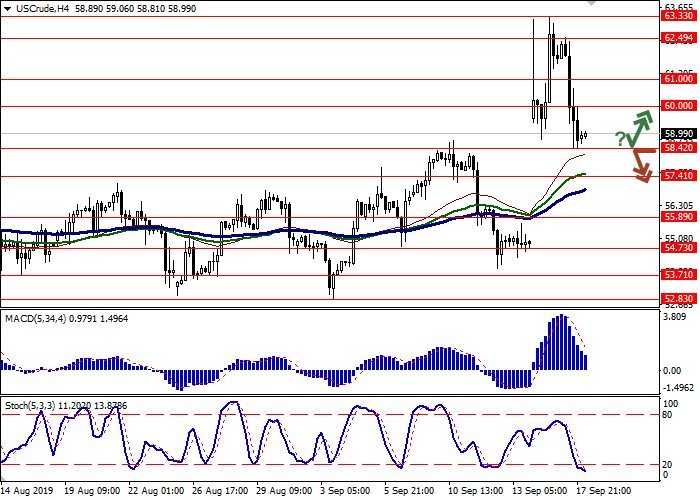
Task: Select the 63.330 resistance level label
Action: [x=678, y=15]
